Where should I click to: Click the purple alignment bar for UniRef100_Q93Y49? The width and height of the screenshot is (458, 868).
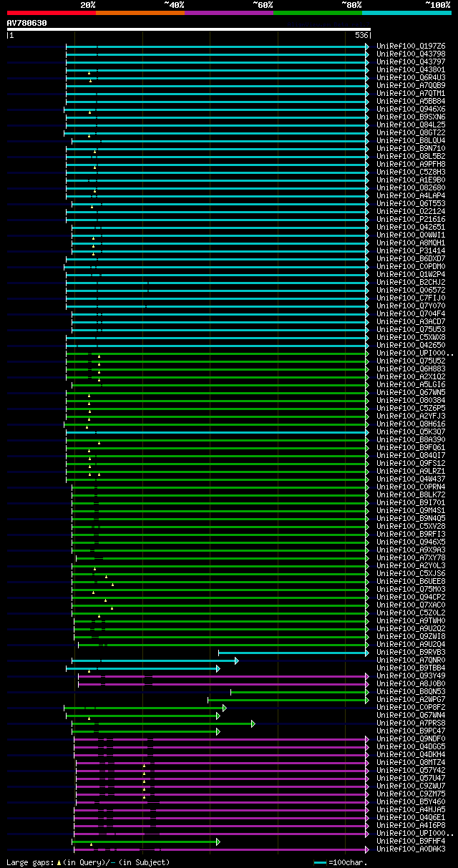(x=223, y=676)
